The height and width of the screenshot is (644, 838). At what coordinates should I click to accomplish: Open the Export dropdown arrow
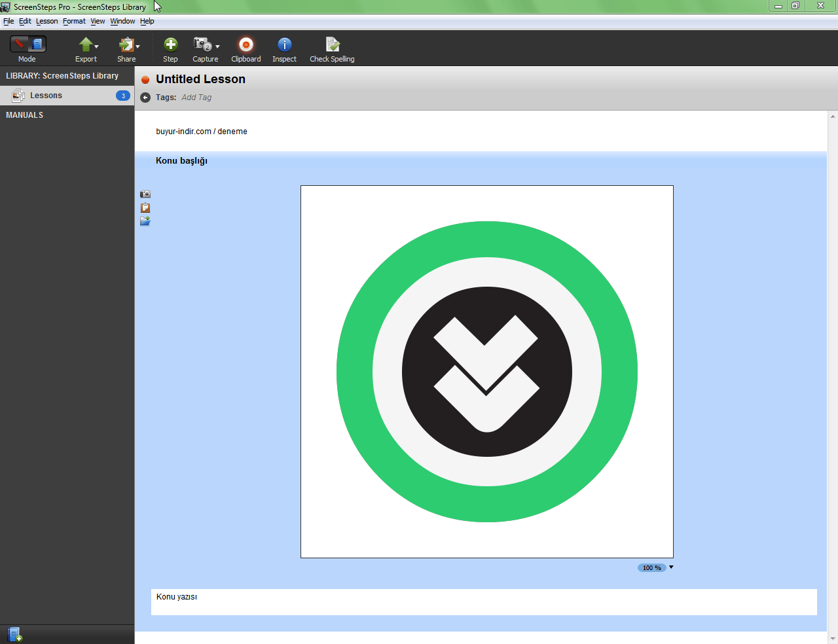point(97,46)
